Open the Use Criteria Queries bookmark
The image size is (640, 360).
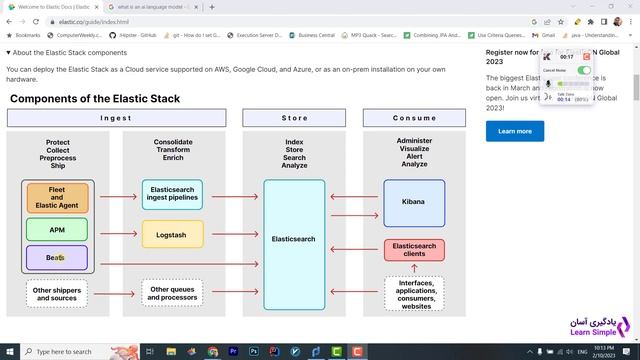pyautogui.click(x=497, y=36)
